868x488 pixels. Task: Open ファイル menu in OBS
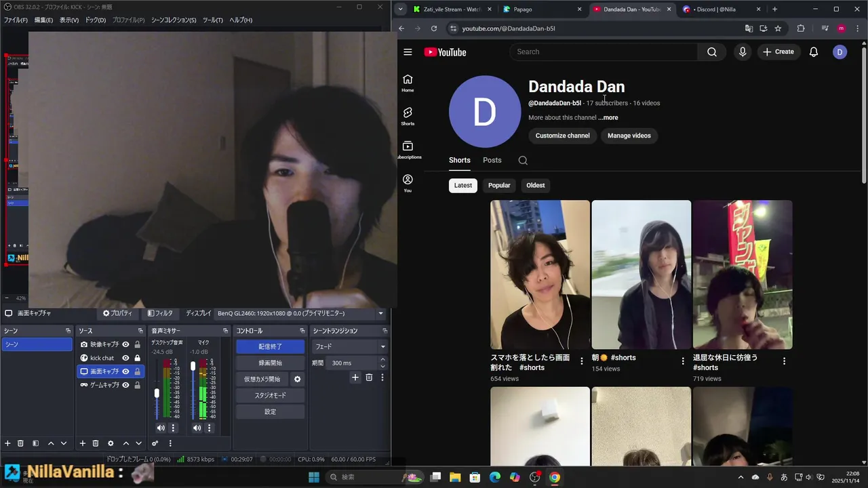(x=16, y=20)
